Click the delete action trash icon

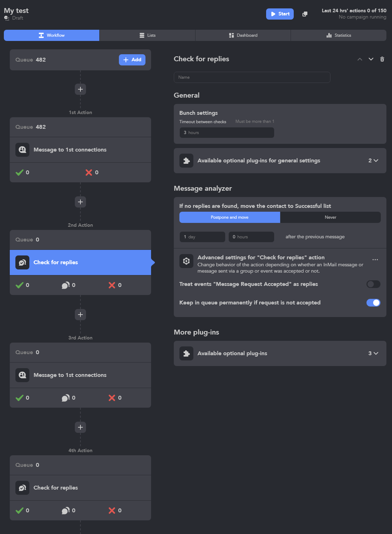382,59
